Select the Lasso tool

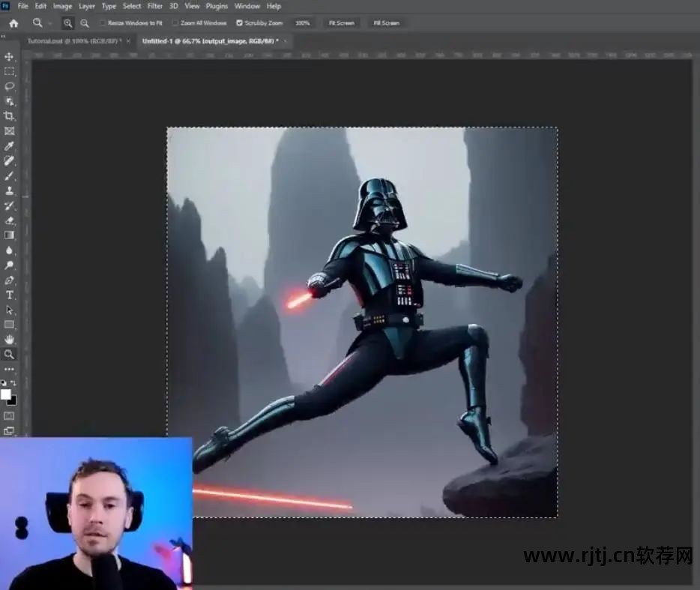pyautogui.click(x=10, y=86)
